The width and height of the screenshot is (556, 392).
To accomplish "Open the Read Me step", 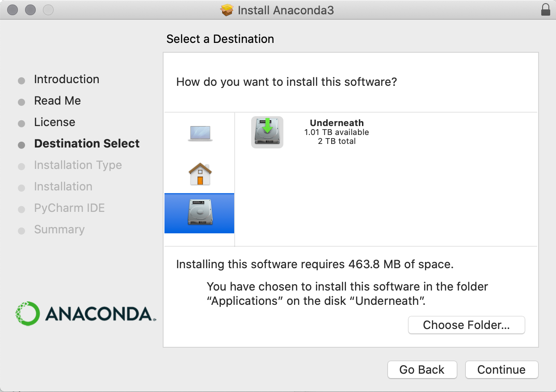I will [57, 101].
